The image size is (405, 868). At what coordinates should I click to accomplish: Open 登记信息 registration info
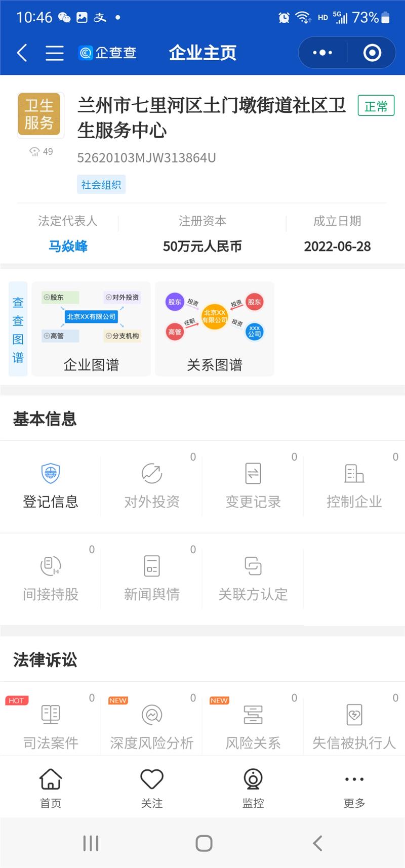click(51, 485)
